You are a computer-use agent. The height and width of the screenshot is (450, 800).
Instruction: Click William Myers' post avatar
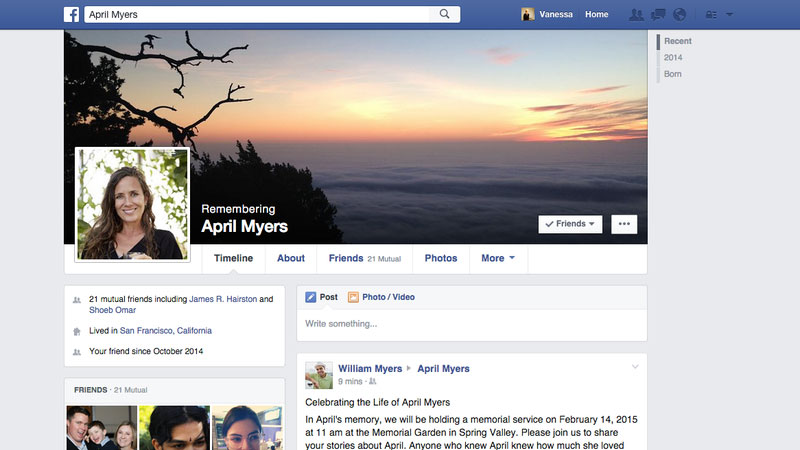click(319, 375)
